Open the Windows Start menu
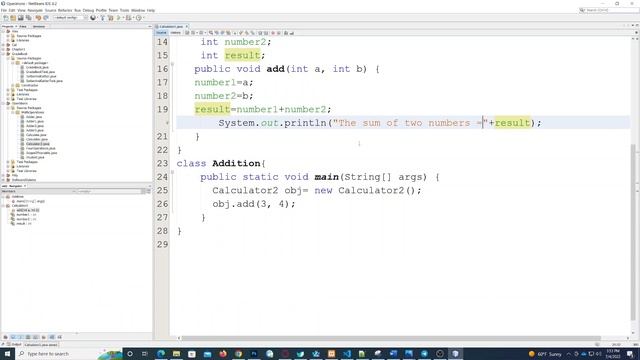640x360 pixels. (7, 353)
